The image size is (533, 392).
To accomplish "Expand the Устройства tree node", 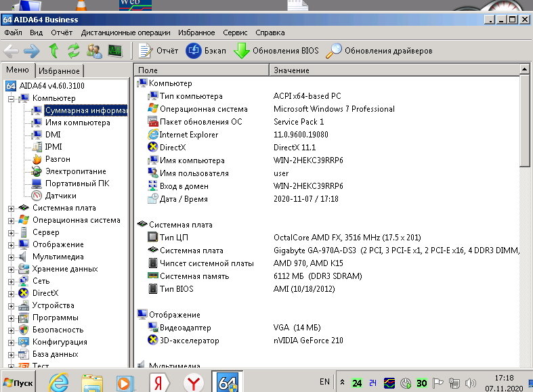I will point(12,307).
